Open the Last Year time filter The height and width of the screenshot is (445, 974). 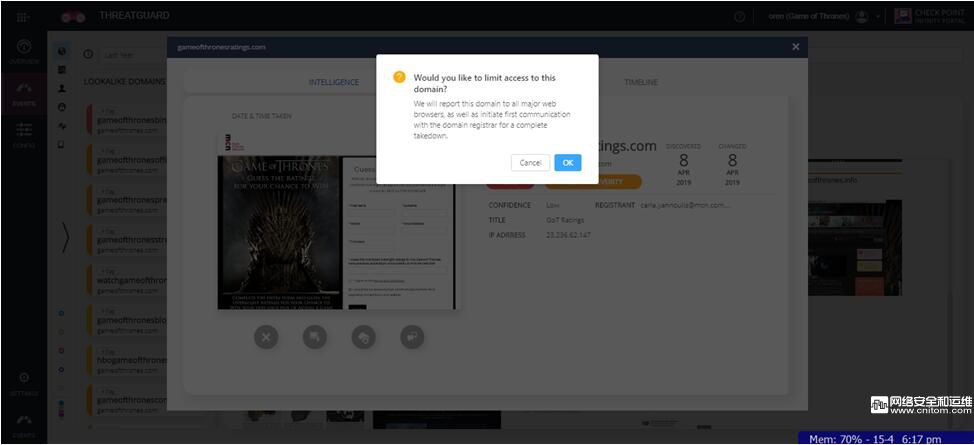pyautogui.click(x=133, y=54)
